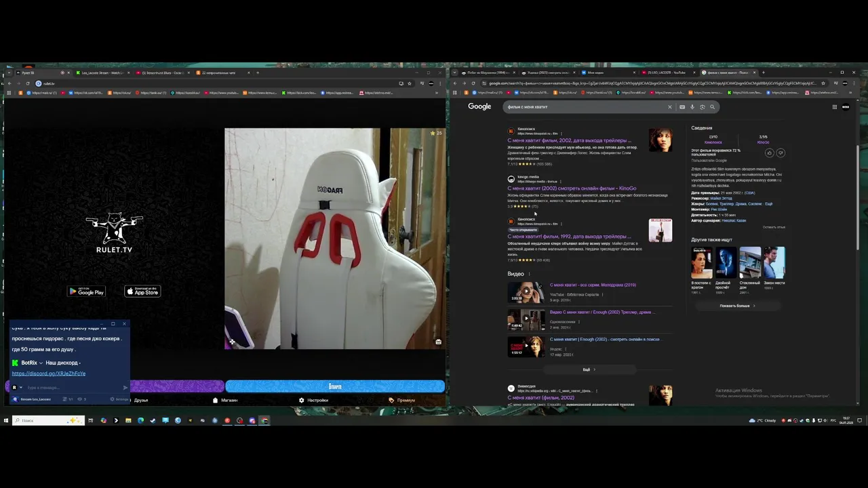The width and height of the screenshot is (868, 488).
Task: Open Google Lens image search
Action: coord(702,106)
